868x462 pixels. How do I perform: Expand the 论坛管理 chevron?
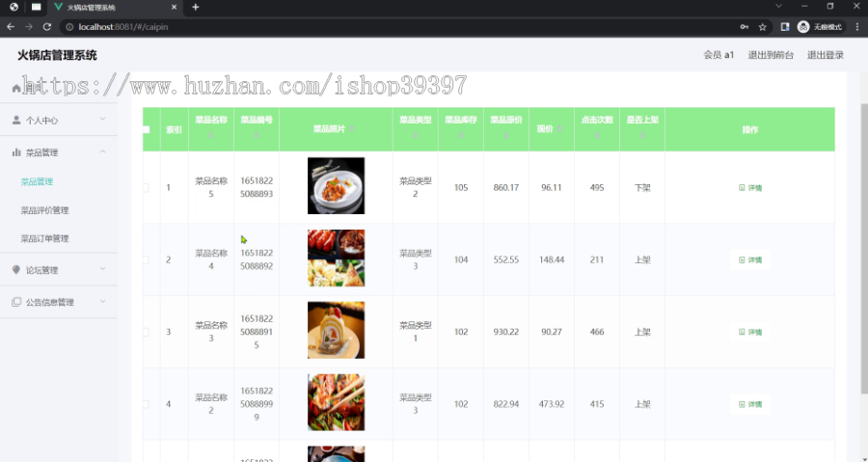tap(102, 269)
